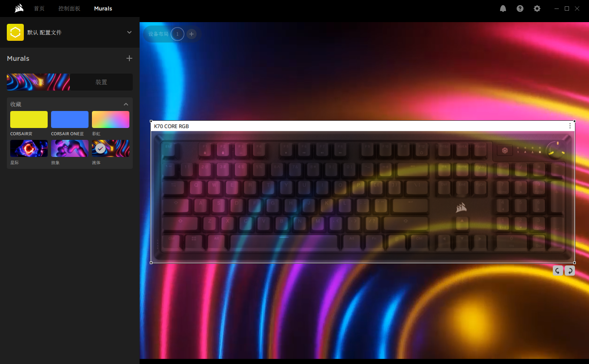This screenshot has height=364, width=589.
Task: Apply the CORSAIR yellow color swatch
Action: 29,119
